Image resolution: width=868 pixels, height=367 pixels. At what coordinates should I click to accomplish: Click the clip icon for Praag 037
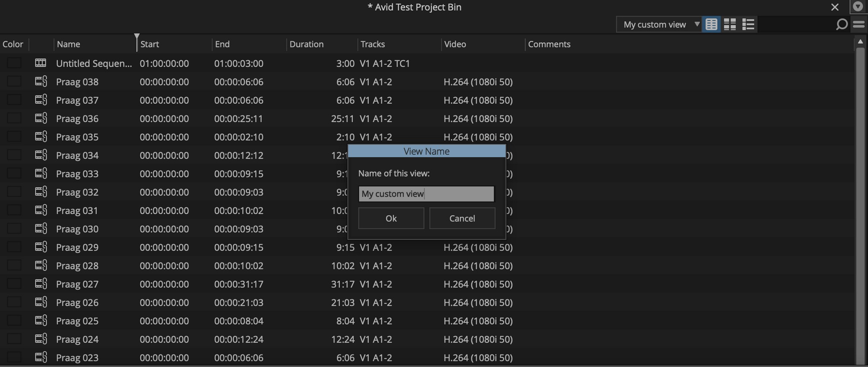[x=41, y=100]
